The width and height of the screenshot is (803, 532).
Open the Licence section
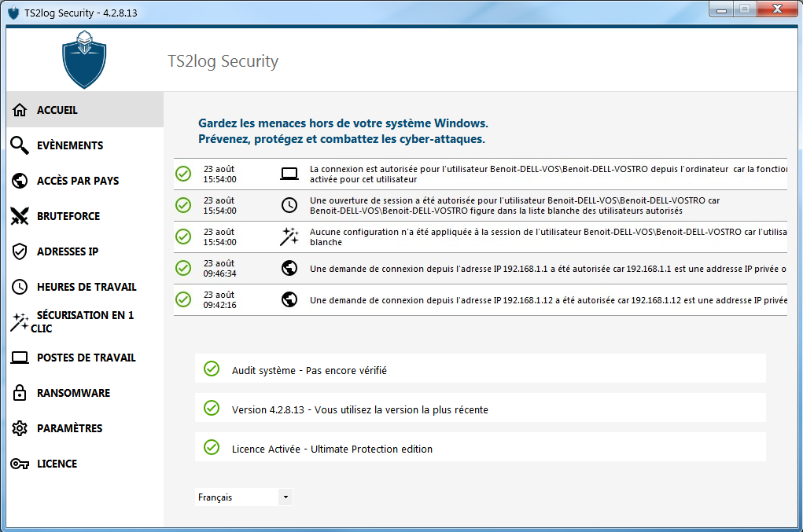(x=85, y=464)
